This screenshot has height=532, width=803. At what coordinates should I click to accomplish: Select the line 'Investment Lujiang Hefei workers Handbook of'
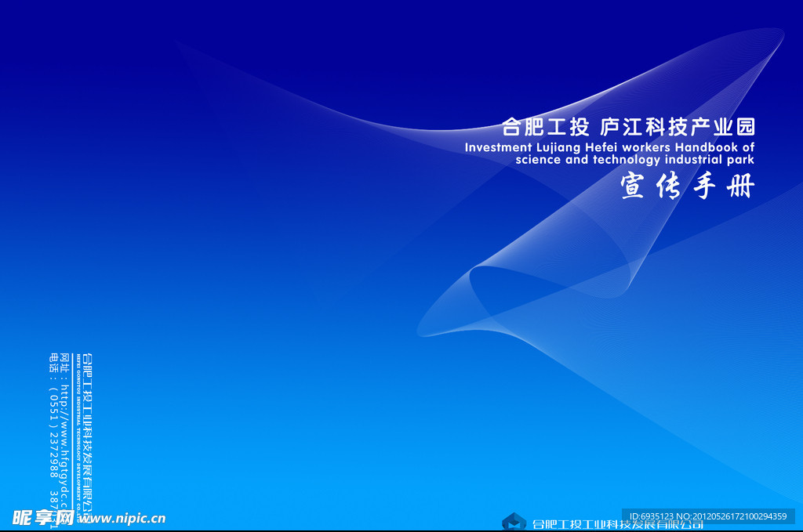click(x=609, y=147)
